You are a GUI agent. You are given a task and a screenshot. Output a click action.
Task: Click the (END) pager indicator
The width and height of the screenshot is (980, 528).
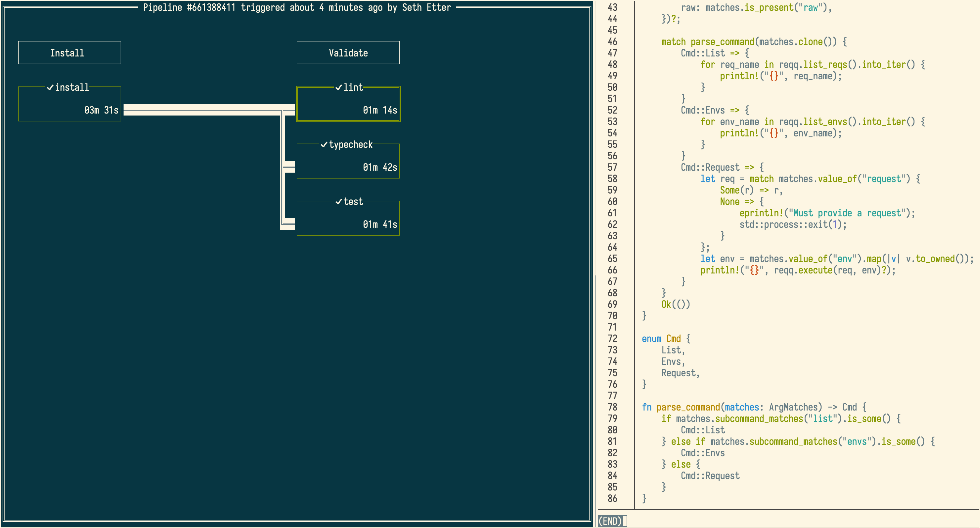pos(610,521)
